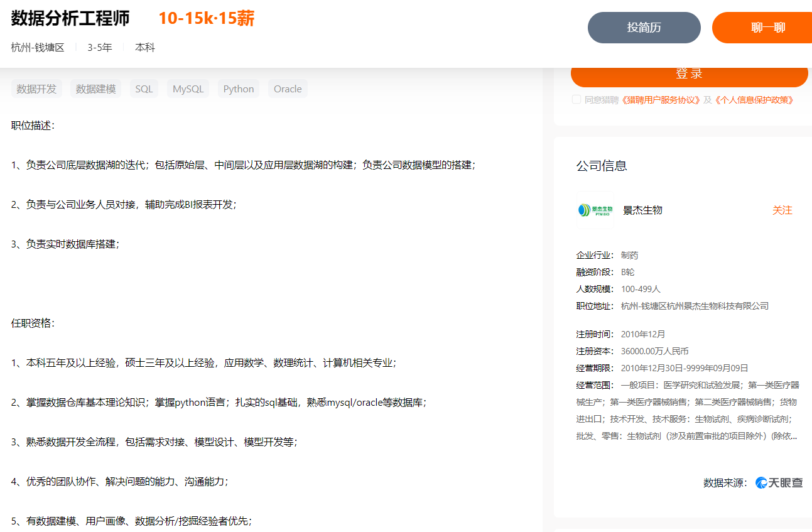This screenshot has height=532, width=812.
Task: Click the line 负责实时数据库搭建
Action: click(65, 244)
